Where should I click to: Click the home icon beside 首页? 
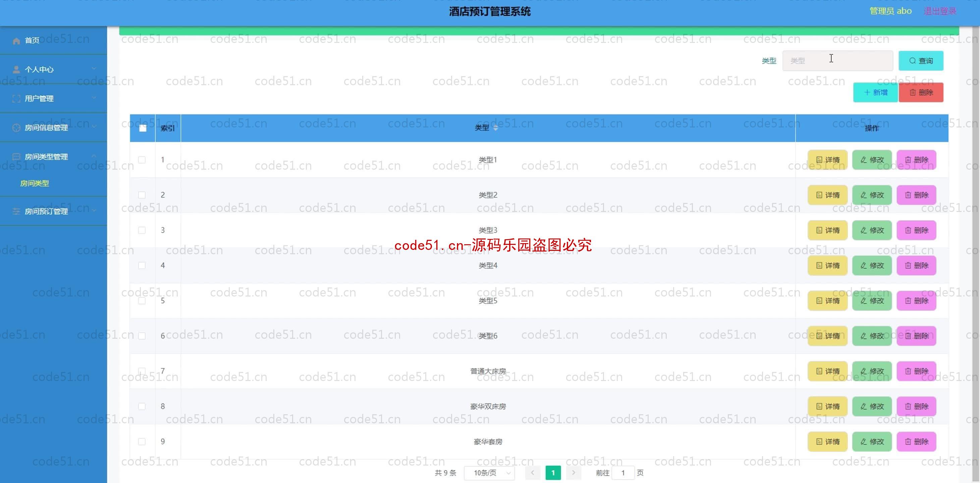coord(16,41)
